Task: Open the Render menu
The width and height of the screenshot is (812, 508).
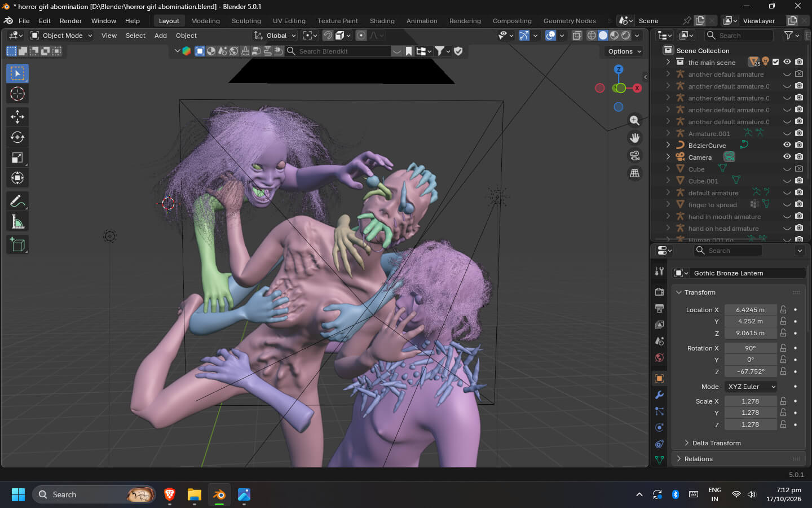Action: click(70, 21)
